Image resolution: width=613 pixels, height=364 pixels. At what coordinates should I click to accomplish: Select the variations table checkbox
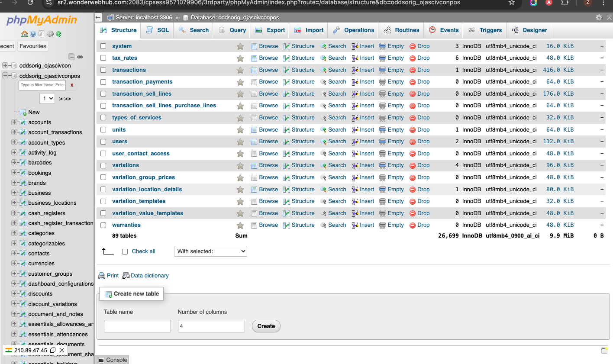[103, 165]
